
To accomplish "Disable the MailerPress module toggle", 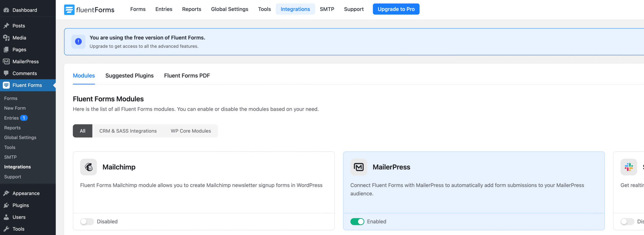I will pos(357,221).
